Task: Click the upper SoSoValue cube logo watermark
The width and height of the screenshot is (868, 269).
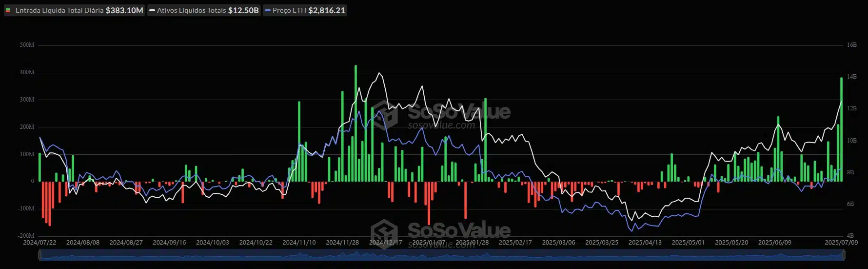Action: (x=386, y=113)
